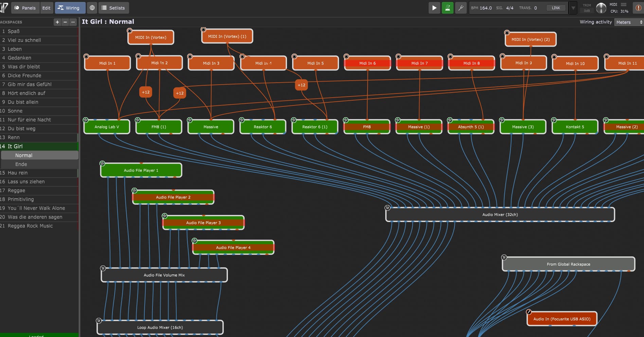Screen dimensions: 644x337
Task: Enable the Ableton LINK button
Action: coord(556,8)
